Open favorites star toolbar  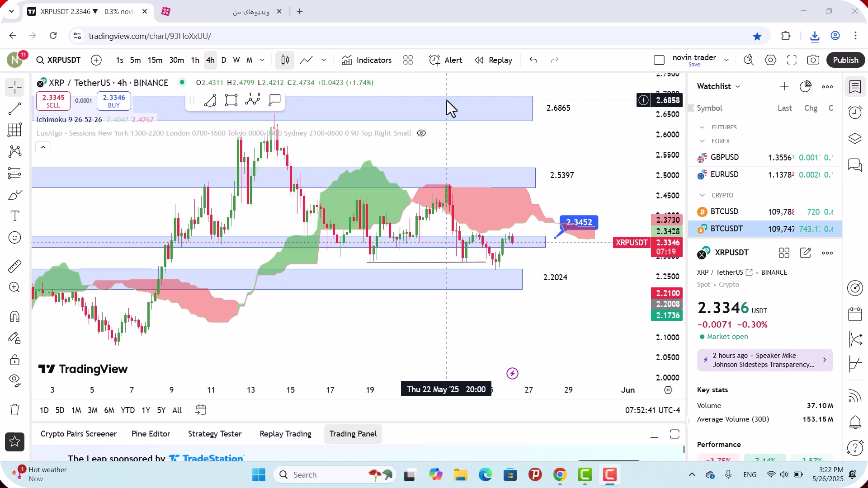click(14, 441)
